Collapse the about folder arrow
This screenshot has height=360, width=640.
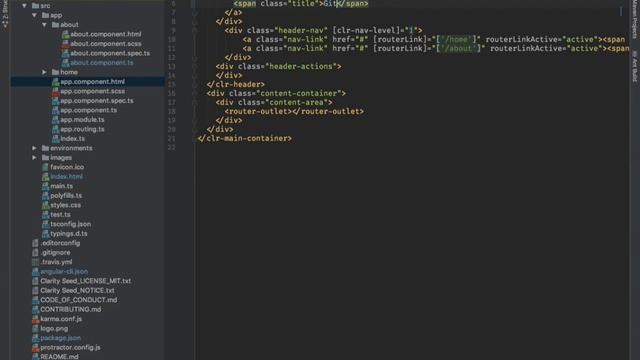coord(44,25)
